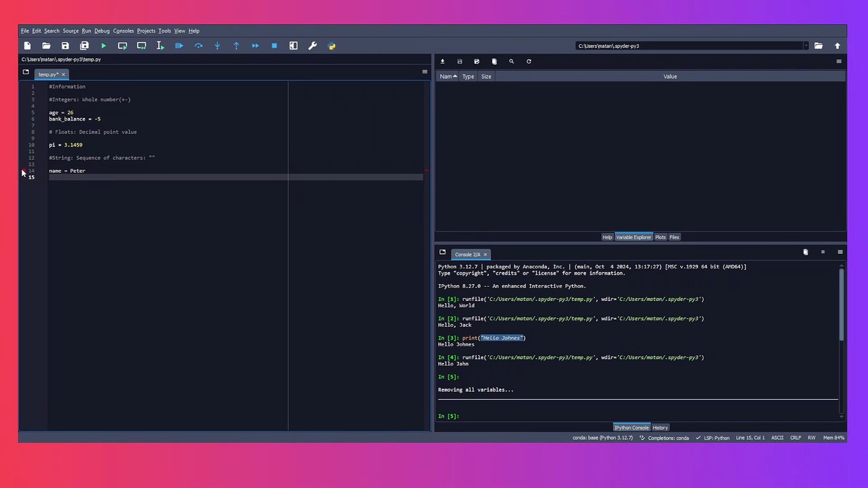Image resolution: width=868 pixels, height=488 pixels.
Task: Switch to the History tab
Action: (660, 428)
